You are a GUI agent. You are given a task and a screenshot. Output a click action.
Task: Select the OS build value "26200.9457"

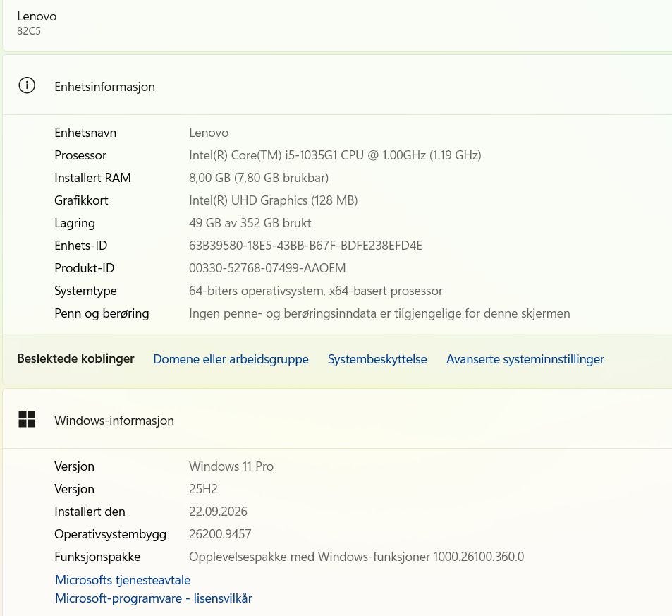220,534
